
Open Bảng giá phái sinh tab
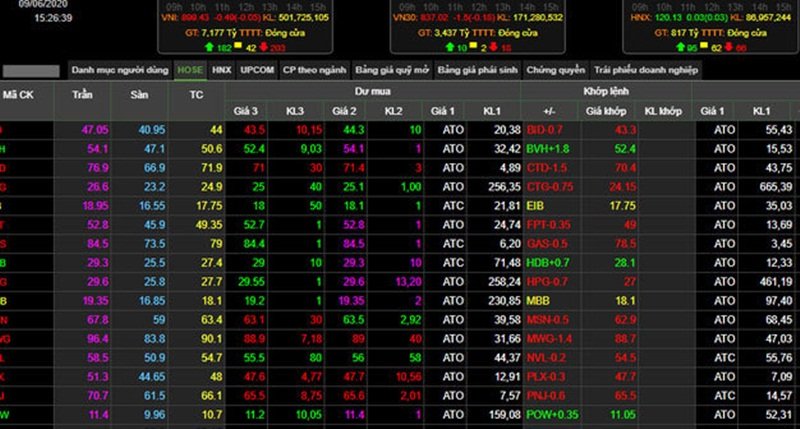478,70
